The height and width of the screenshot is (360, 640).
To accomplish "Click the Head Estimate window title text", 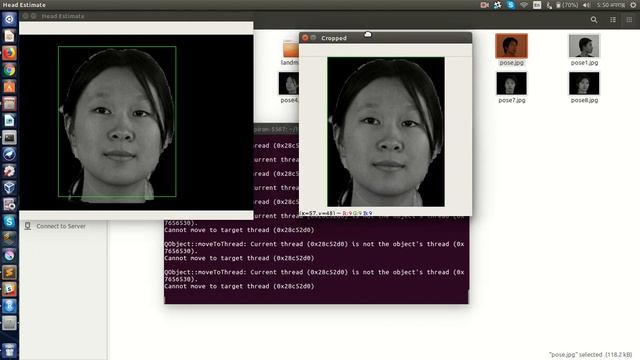I will point(63,16).
